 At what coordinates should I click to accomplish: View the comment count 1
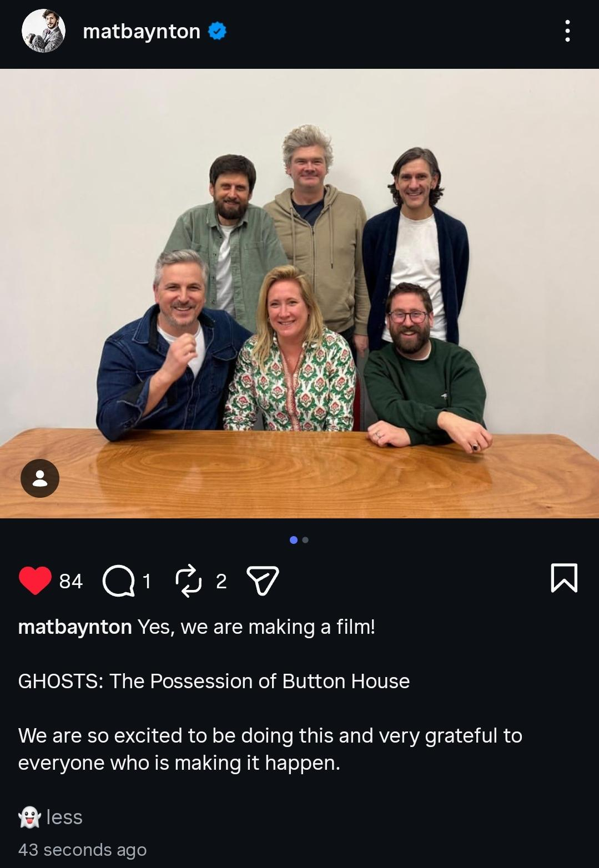tap(147, 581)
